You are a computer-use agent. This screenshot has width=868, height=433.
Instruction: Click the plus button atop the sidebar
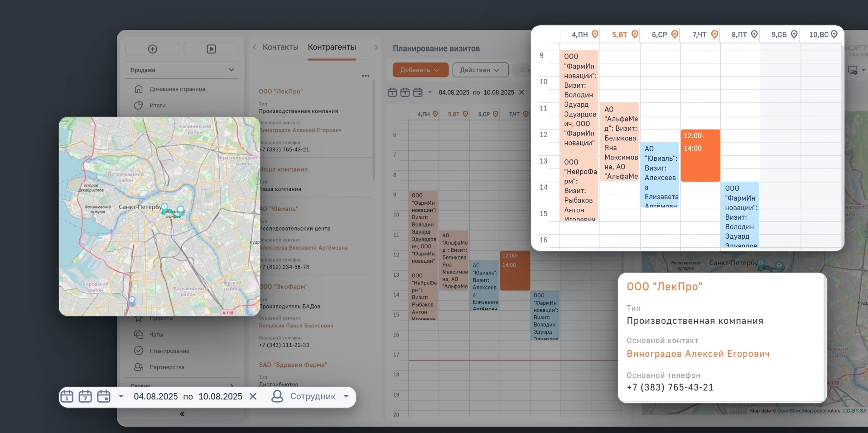(153, 49)
